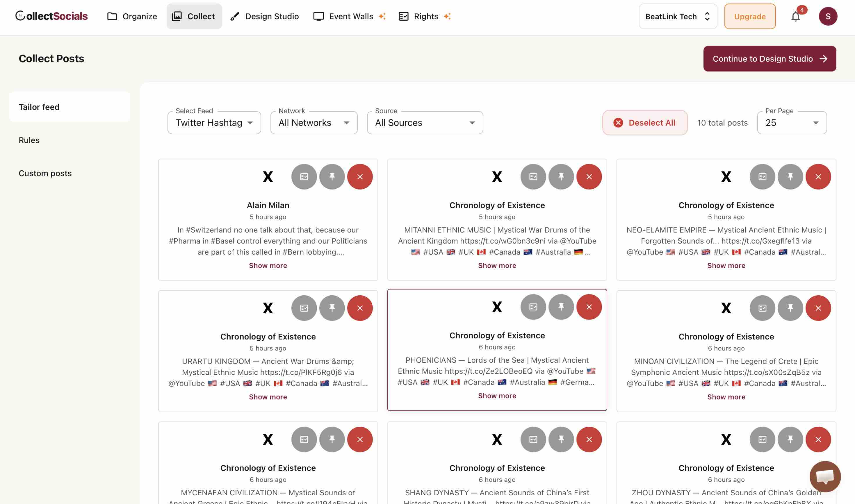Open Event Walls

click(x=349, y=16)
